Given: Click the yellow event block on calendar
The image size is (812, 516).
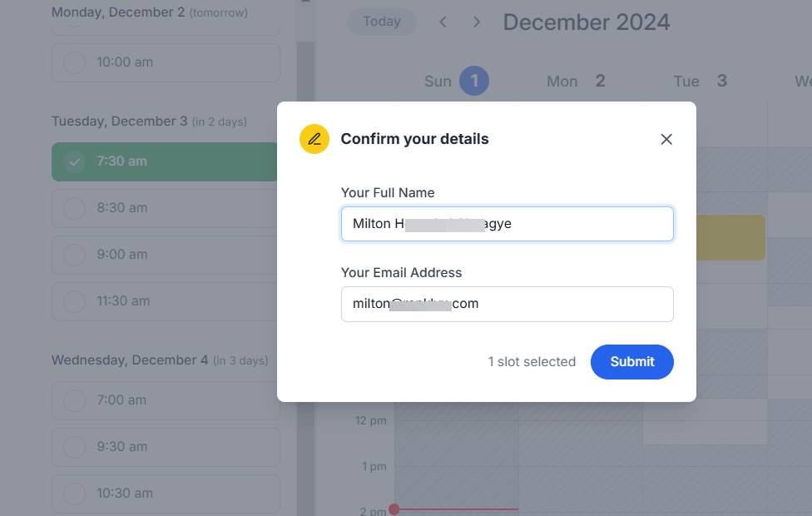Looking at the screenshot, I should point(730,237).
